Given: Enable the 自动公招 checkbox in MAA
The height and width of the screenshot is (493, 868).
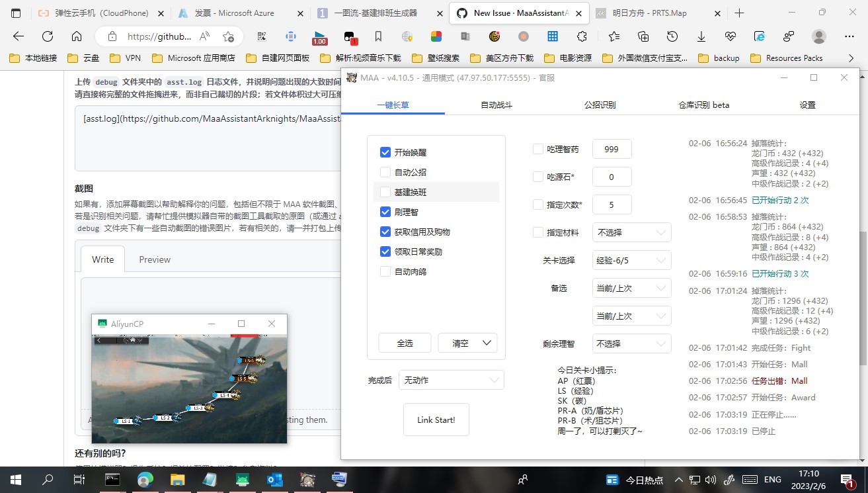Looking at the screenshot, I should (x=385, y=171).
